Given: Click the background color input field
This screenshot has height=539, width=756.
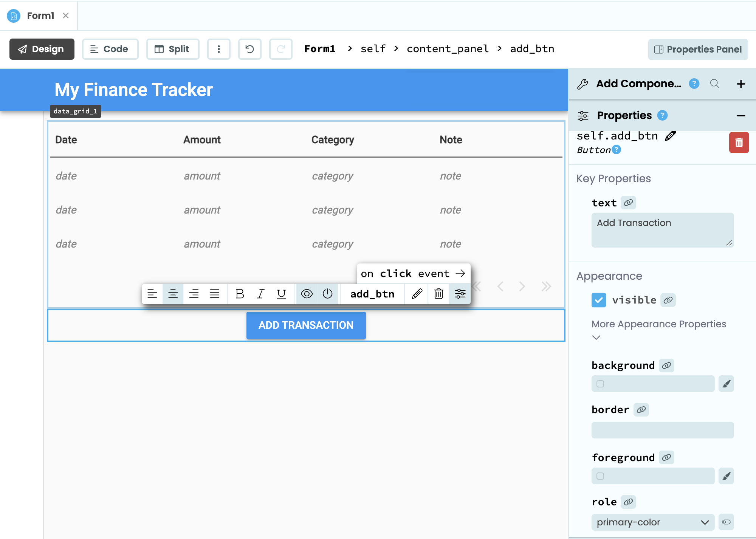Looking at the screenshot, I should pyautogui.click(x=653, y=384).
